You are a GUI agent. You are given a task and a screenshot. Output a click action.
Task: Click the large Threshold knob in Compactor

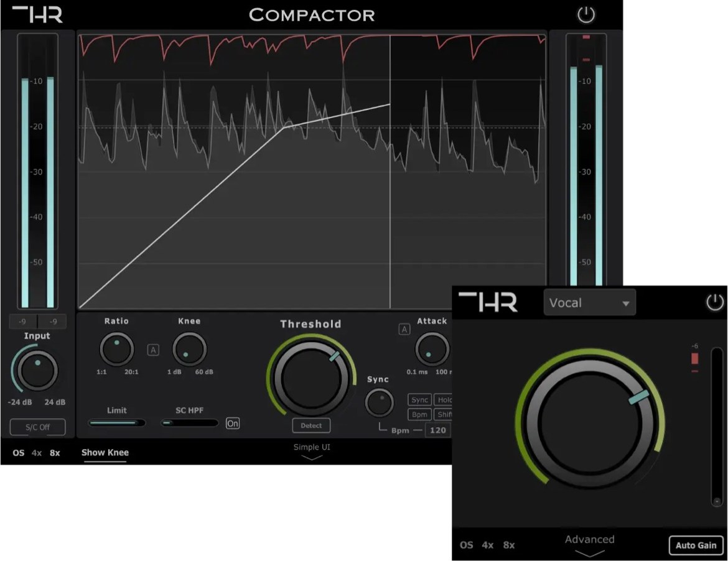point(311,379)
